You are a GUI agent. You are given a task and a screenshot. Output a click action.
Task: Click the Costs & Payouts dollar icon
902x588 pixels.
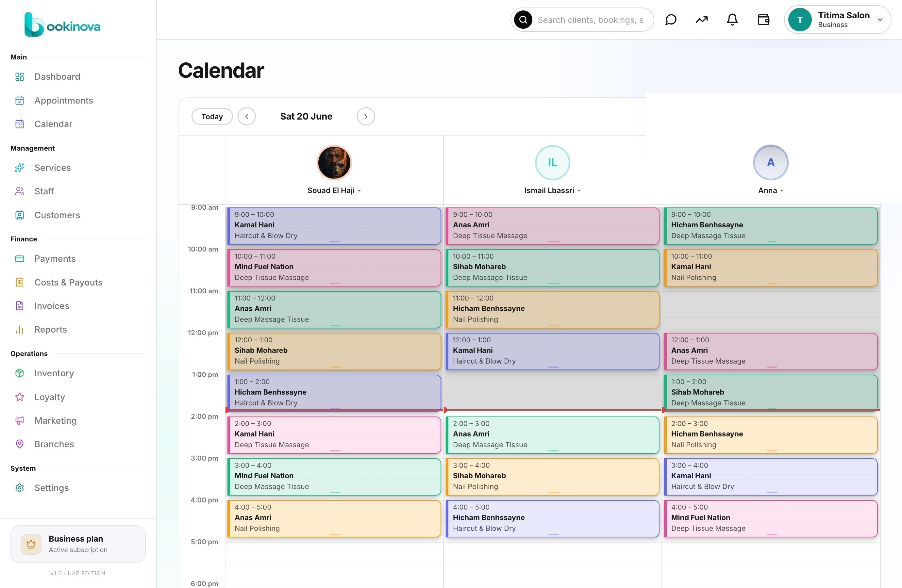[19, 282]
